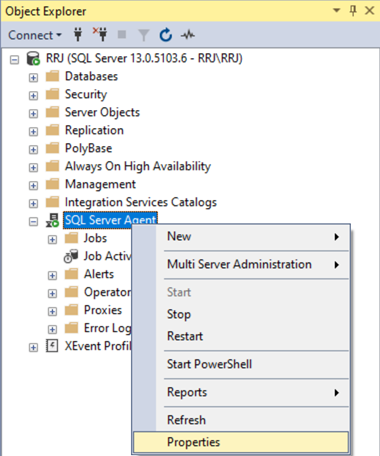Image resolution: width=380 pixels, height=456 pixels.
Task: Select the Management label
Action: (x=100, y=184)
